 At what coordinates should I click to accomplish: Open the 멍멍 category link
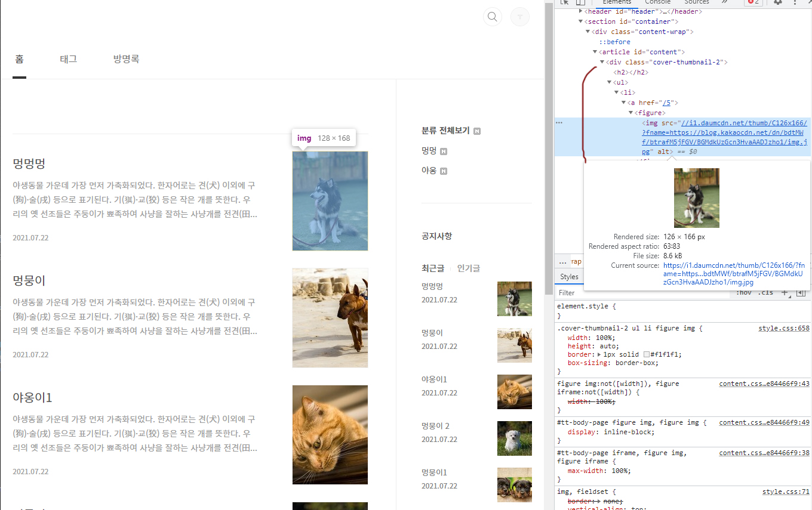[429, 151]
